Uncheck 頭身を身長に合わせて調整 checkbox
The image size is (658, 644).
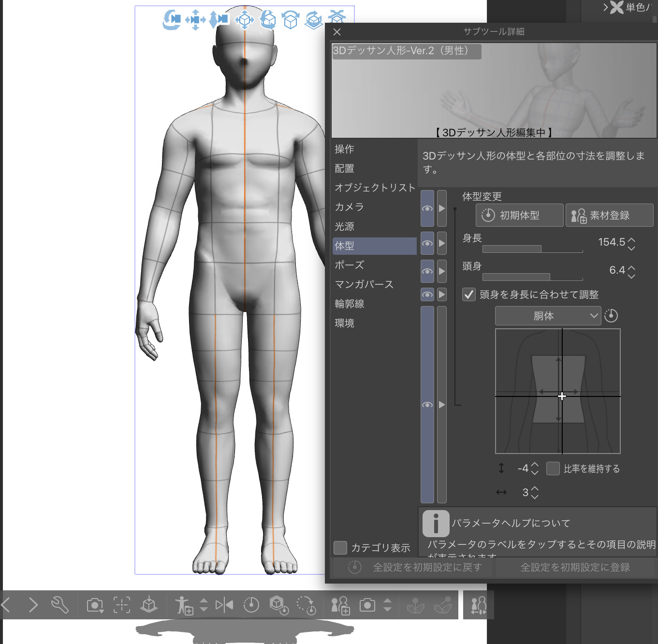[x=469, y=294]
